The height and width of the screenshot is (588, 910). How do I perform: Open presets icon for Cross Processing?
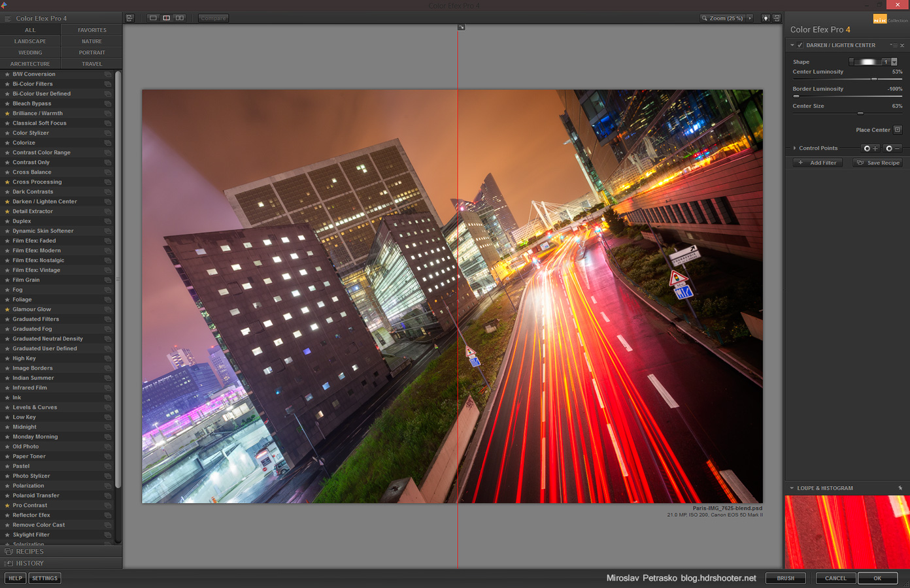coord(108,182)
